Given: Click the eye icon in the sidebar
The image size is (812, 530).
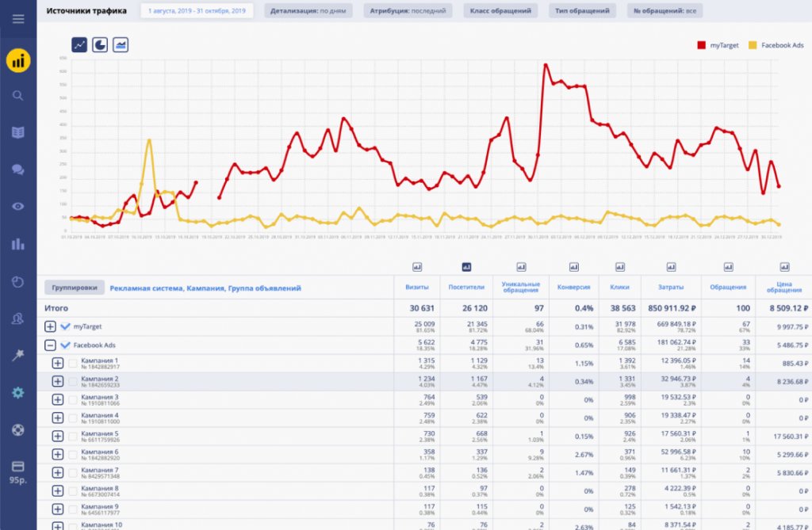Looking at the screenshot, I should [18, 207].
